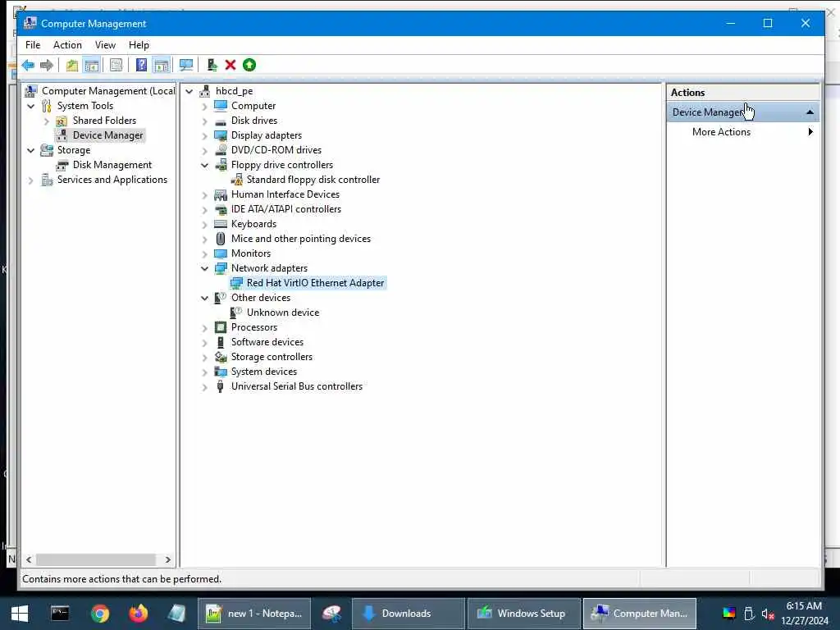Image resolution: width=840 pixels, height=630 pixels.
Task: Open the View menu
Action: 105,45
